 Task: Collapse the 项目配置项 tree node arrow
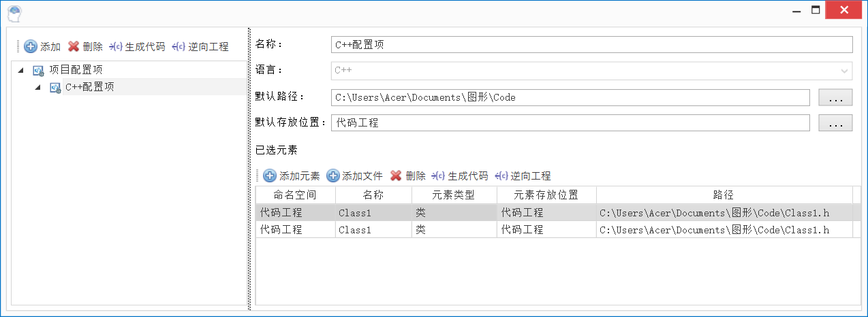(x=20, y=70)
